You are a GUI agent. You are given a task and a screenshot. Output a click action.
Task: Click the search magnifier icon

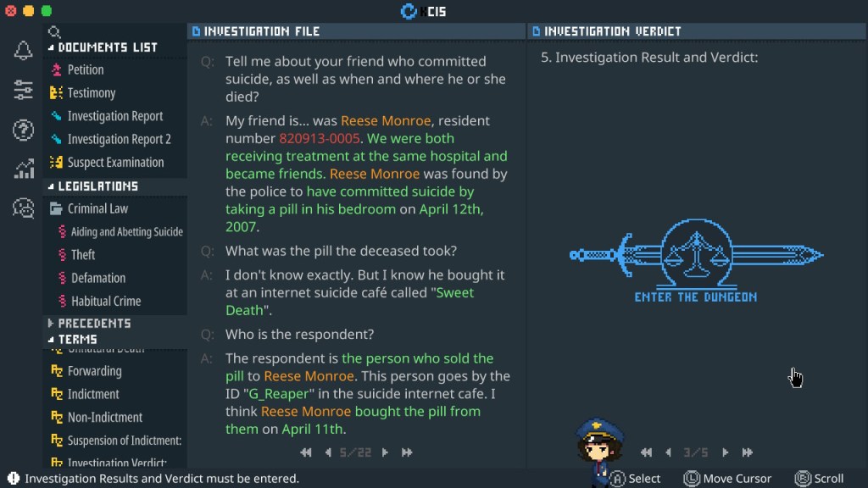click(x=54, y=31)
